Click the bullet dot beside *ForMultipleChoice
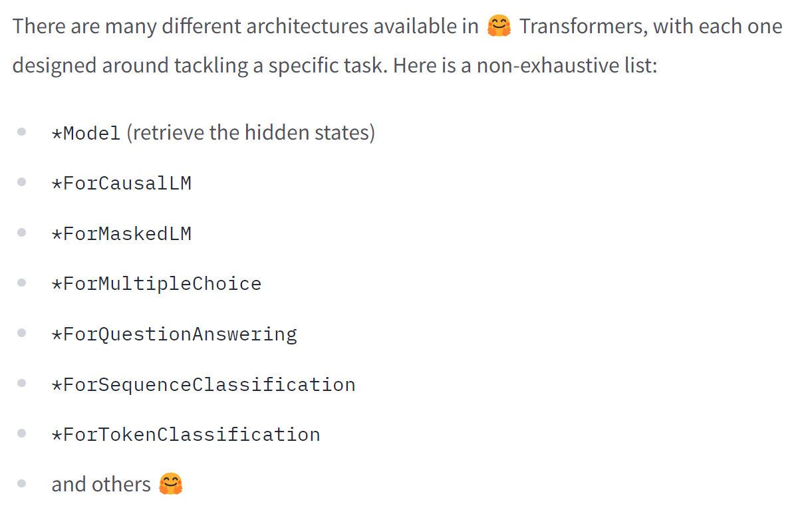Image resolution: width=812 pixels, height=508 pixels. (22, 283)
